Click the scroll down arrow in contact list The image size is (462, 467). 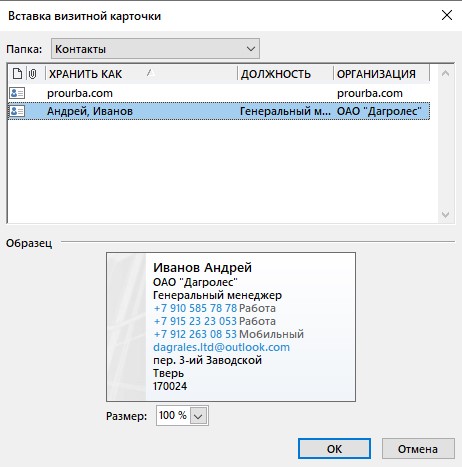446,215
